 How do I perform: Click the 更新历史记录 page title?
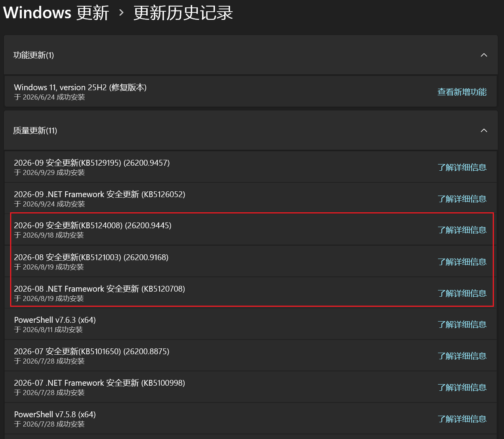tap(183, 13)
